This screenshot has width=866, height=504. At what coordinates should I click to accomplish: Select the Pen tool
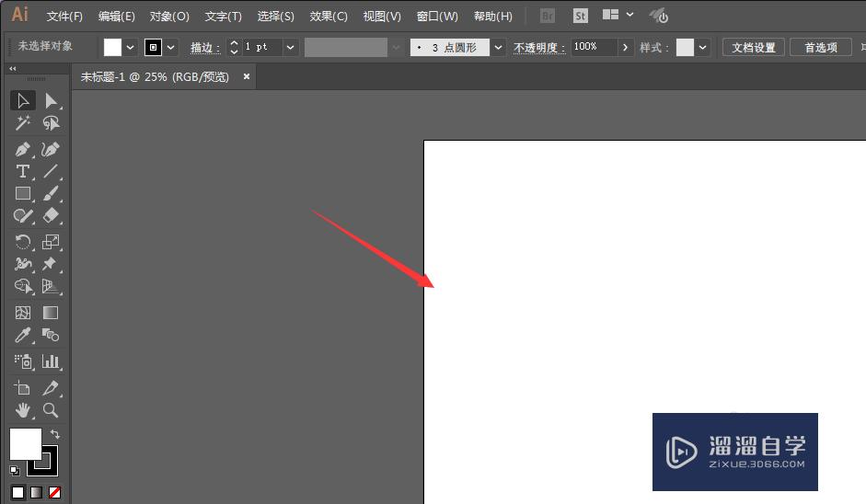pyautogui.click(x=23, y=149)
